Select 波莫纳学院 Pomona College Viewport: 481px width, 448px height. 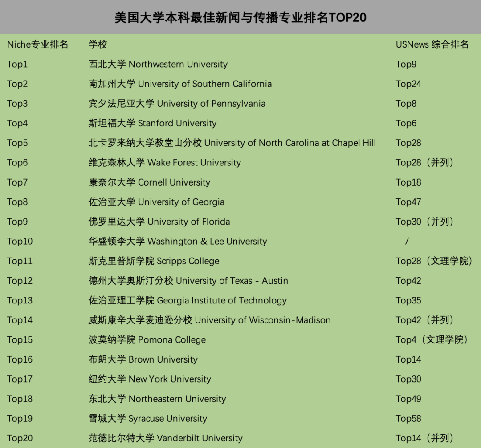[147, 340]
